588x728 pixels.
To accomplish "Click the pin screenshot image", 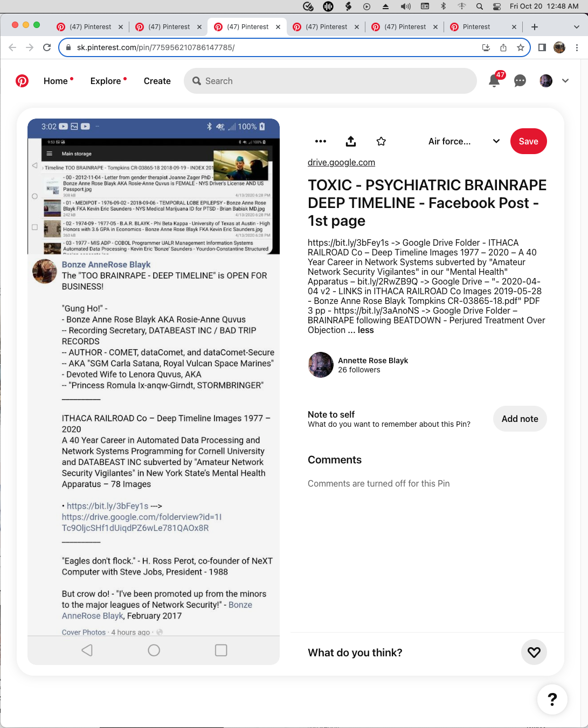I will click(x=154, y=392).
